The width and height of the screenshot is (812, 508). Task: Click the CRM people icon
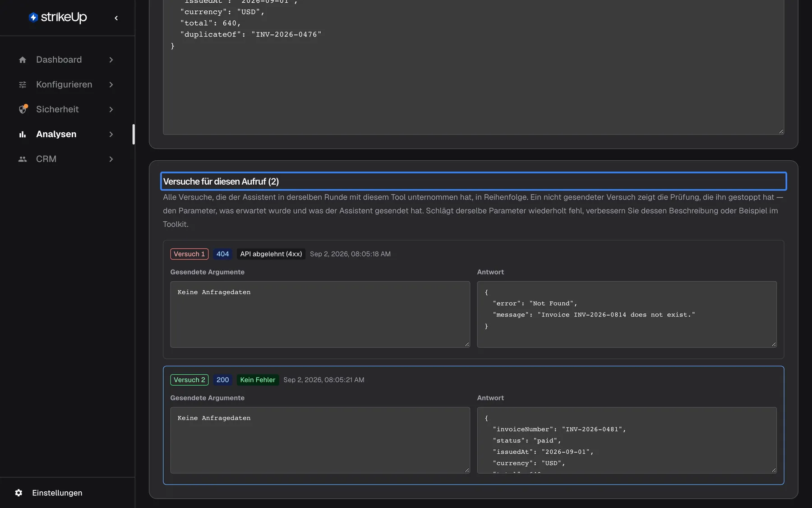23,159
